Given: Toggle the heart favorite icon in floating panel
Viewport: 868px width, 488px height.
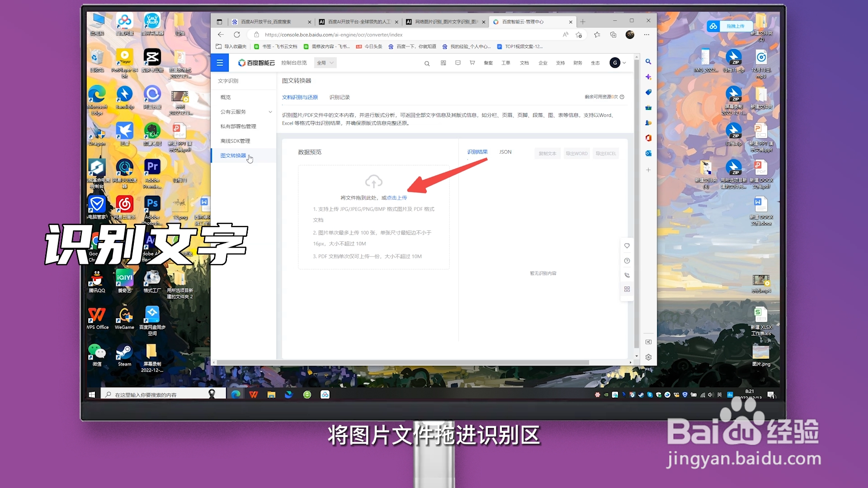Looking at the screenshot, I should (x=627, y=246).
